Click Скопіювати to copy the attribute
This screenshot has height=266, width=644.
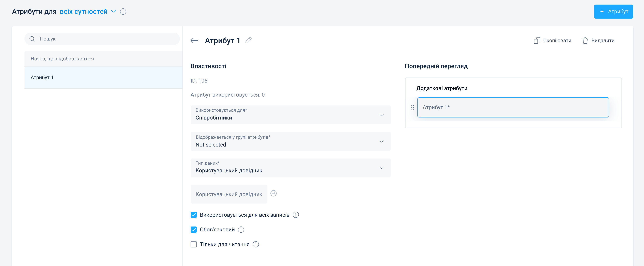[553, 41]
